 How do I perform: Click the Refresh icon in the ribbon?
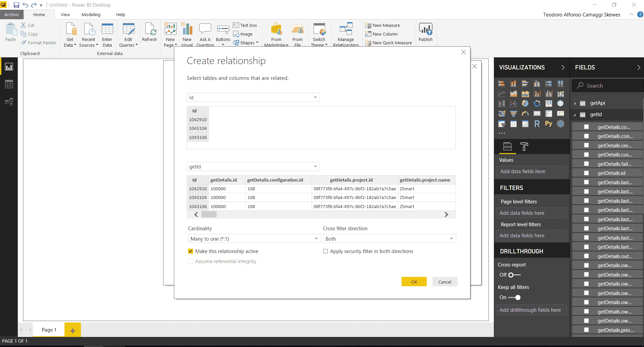tap(149, 30)
